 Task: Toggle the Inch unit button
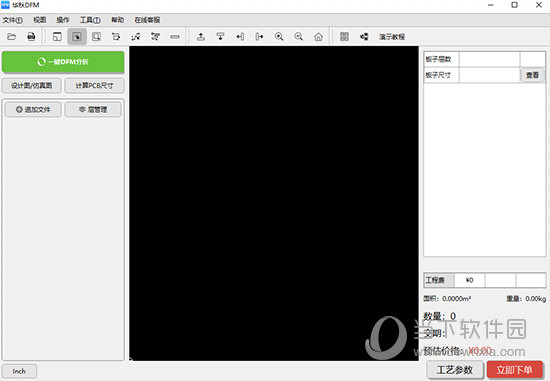coord(19,371)
